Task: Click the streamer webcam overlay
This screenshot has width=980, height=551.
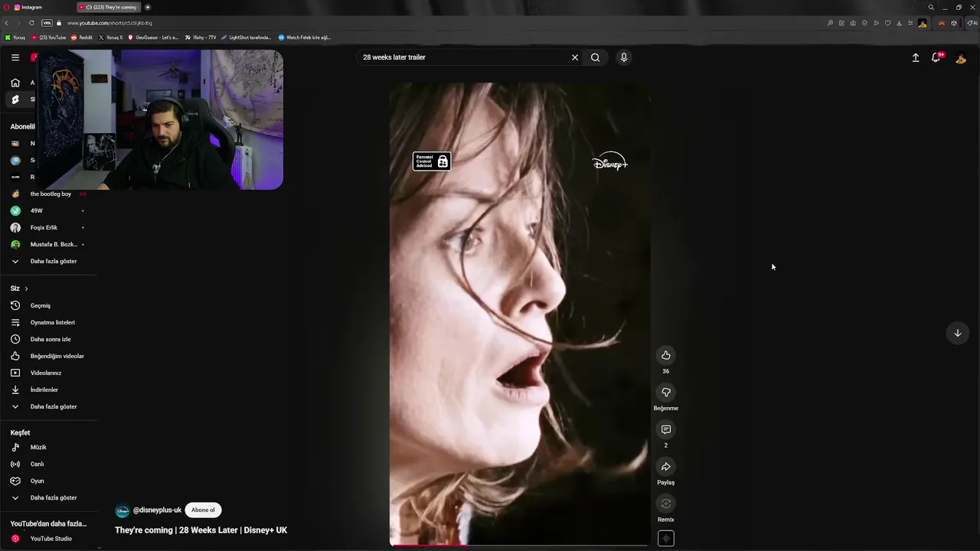Action: coord(161,119)
